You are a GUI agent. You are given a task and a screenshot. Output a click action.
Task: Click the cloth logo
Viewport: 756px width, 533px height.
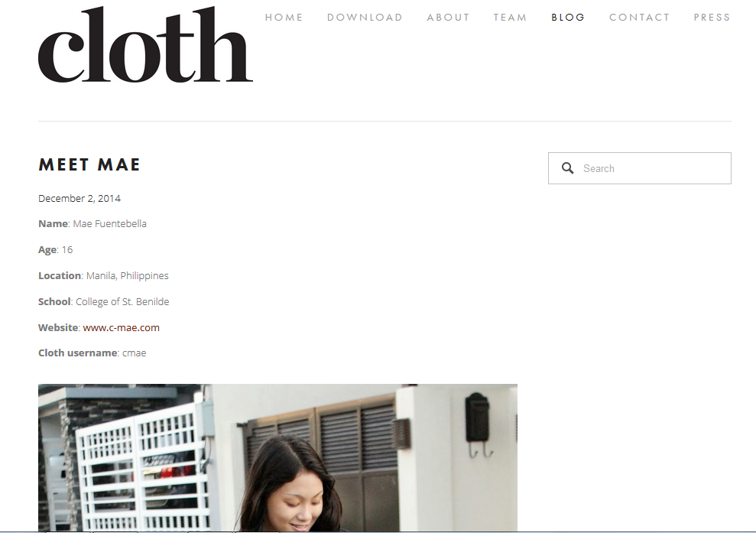145,44
